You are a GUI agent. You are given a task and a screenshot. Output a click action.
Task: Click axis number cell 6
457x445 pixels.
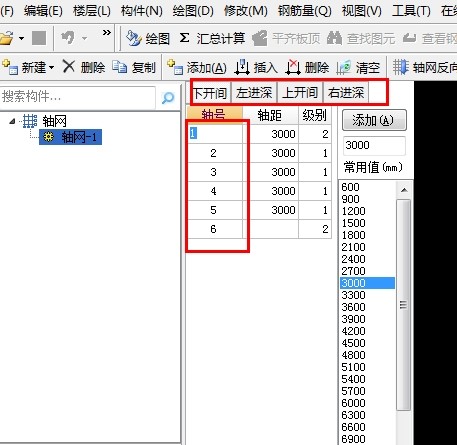[x=215, y=229]
